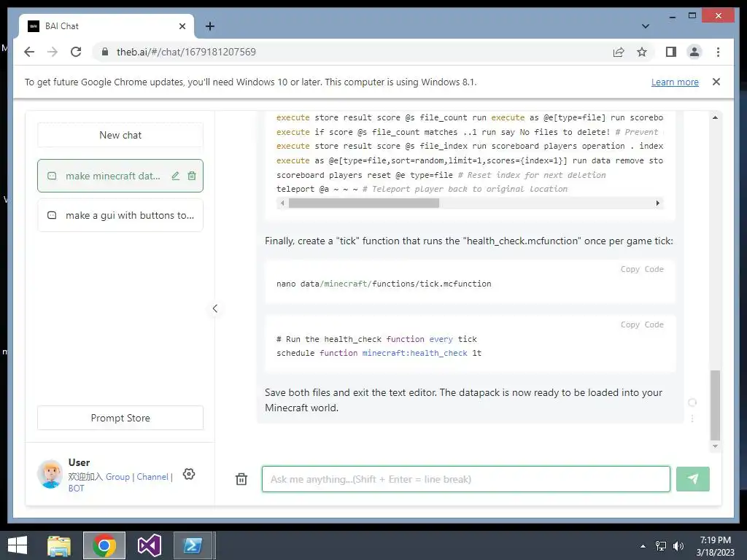Collapse the sidebar with chevron

[x=215, y=308]
